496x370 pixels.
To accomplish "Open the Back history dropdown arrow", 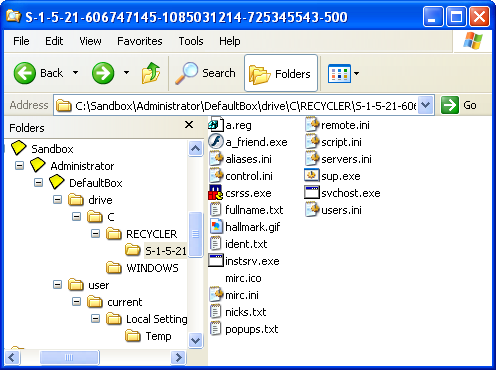I will pos(76,73).
